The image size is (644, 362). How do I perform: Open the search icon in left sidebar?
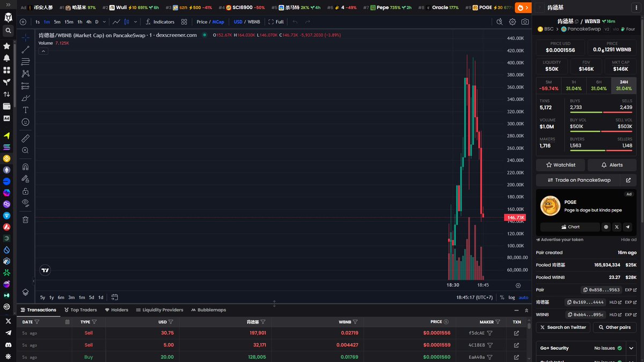coord(8,31)
